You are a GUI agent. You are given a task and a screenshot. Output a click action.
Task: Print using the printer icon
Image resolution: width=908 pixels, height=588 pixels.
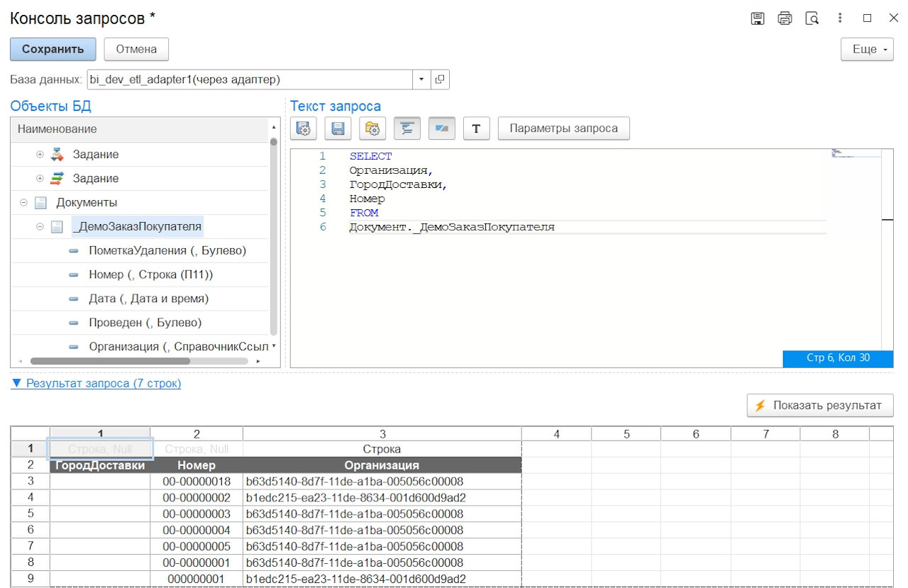coord(785,18)
